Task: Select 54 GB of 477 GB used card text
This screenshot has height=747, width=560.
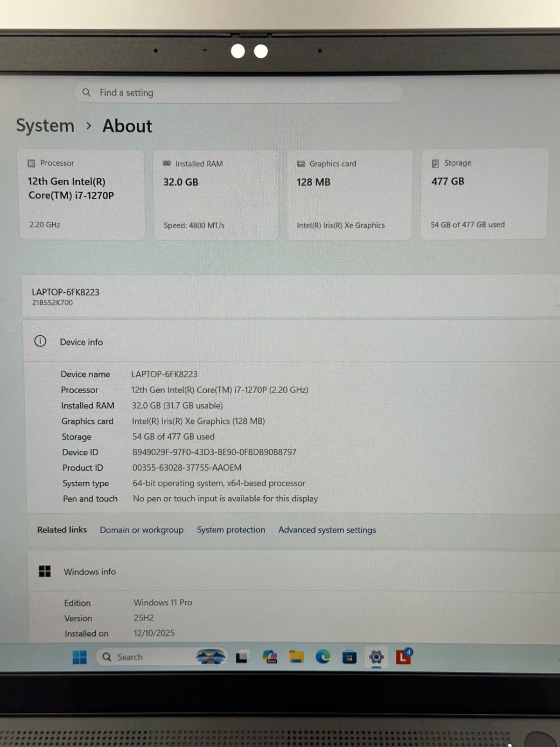Action: pos(468,225)
